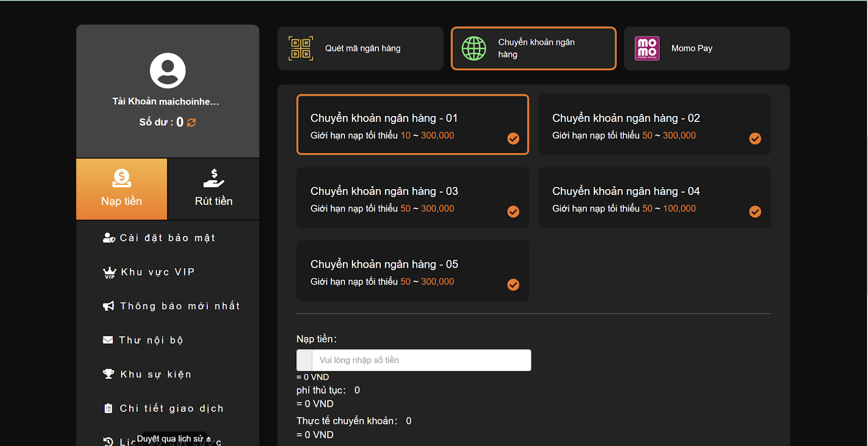Choose Chuyển khoản ngân hàng - 03 option
The width and height of the screenshot is (868, 446).
412,198
